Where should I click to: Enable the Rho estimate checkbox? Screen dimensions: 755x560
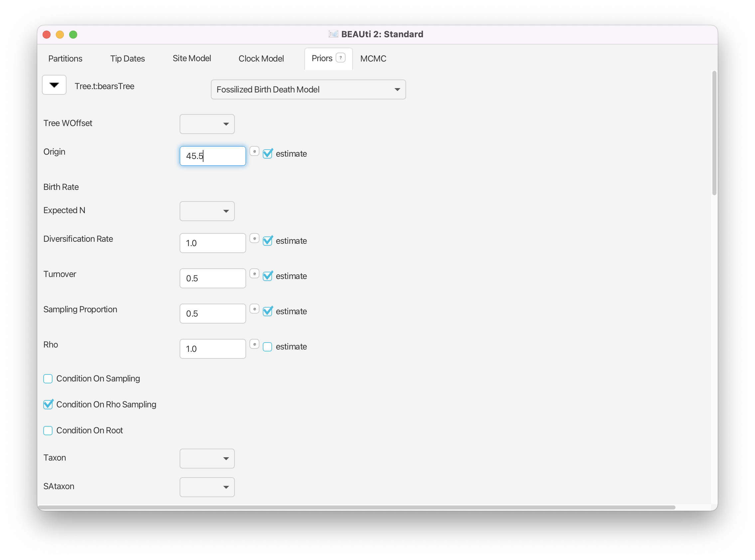[x=267, y=347]
